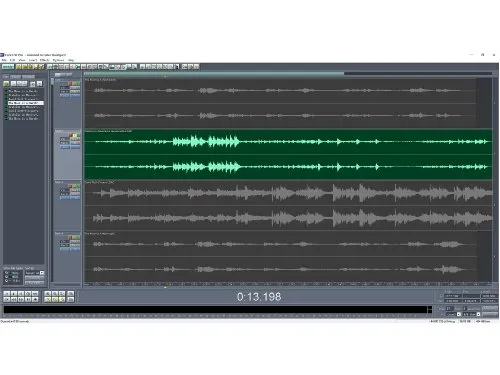
Task: Start recording with the transport Record button
Action: [x=35, y=299]
